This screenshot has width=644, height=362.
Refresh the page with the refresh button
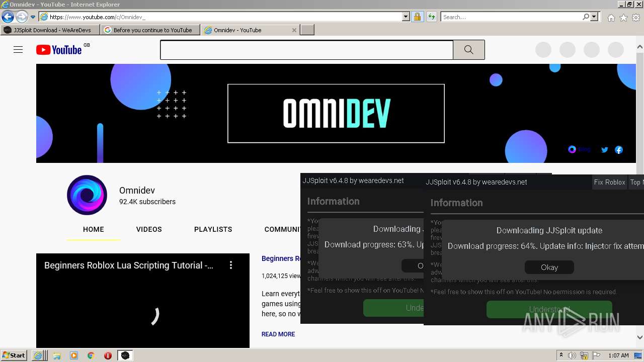[431, 17]
